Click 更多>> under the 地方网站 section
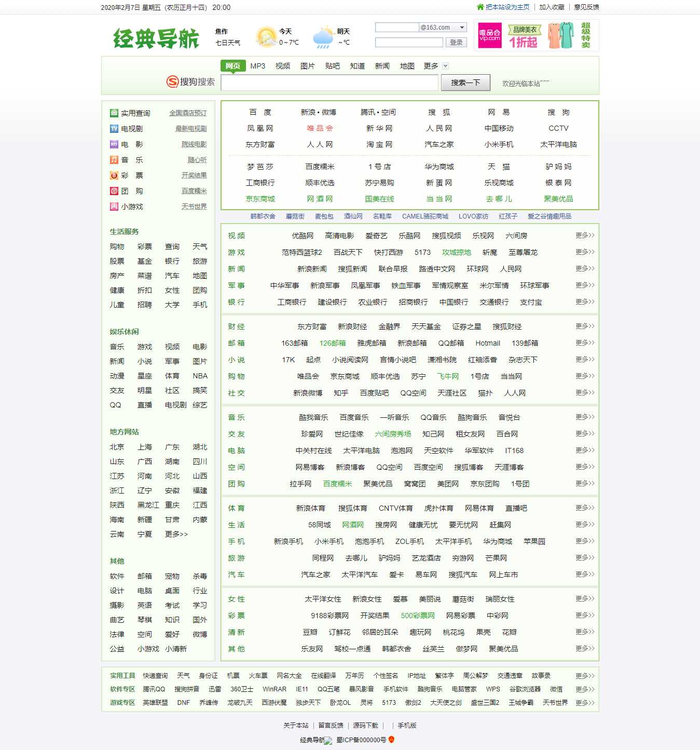The image size is (700, 750). click(175, 534)
